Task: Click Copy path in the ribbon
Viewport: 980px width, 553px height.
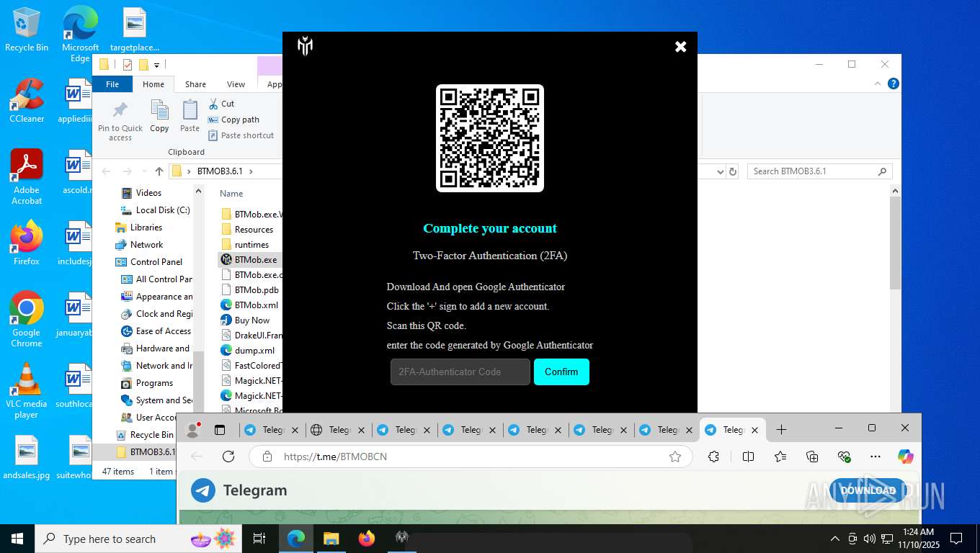Action: click(x=233, y=120)
